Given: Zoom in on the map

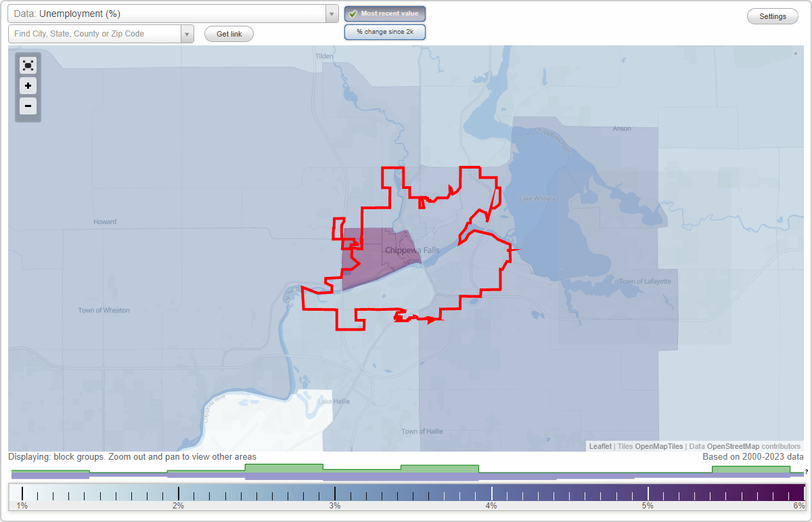Looking at the screenshot, I should [x=28, y=86].
